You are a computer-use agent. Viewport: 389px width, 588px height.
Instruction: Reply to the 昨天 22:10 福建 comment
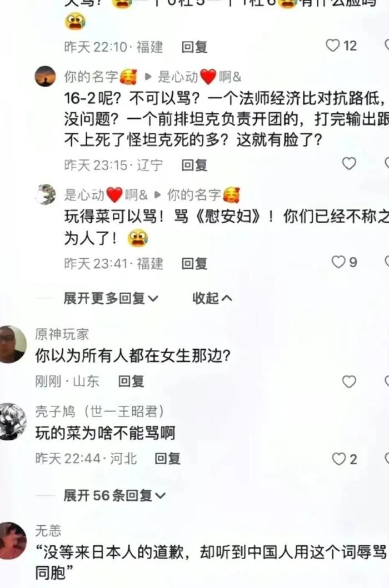click(194, 47)
